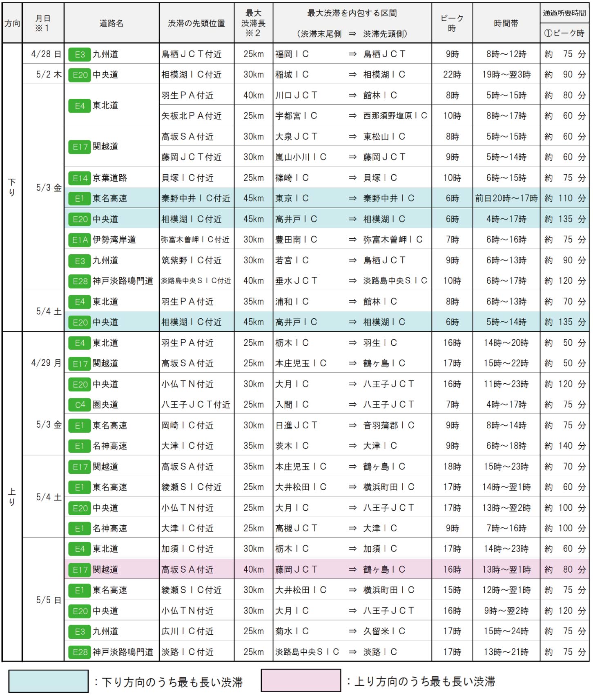
Task: Click the ①ピーク時 sub-header
Action: tap(564, 33)
